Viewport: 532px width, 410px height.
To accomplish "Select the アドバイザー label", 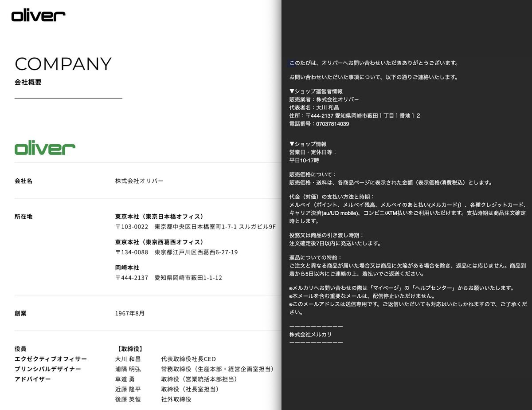I will (x=33, y=379).
